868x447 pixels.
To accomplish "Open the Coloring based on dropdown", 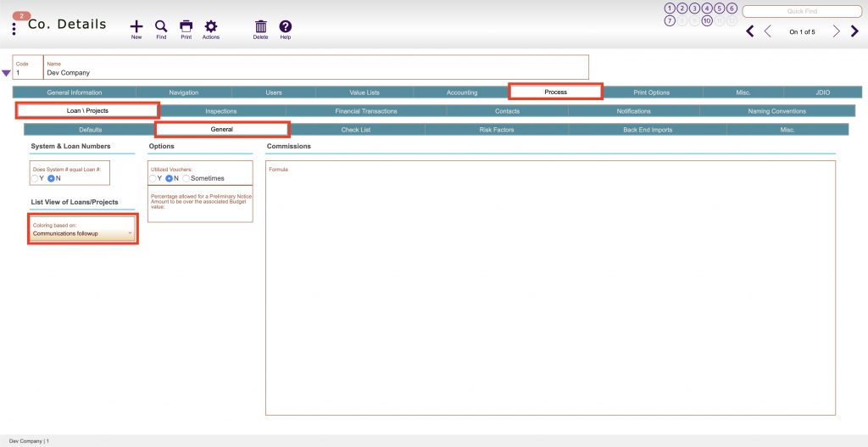I will 82,229.
